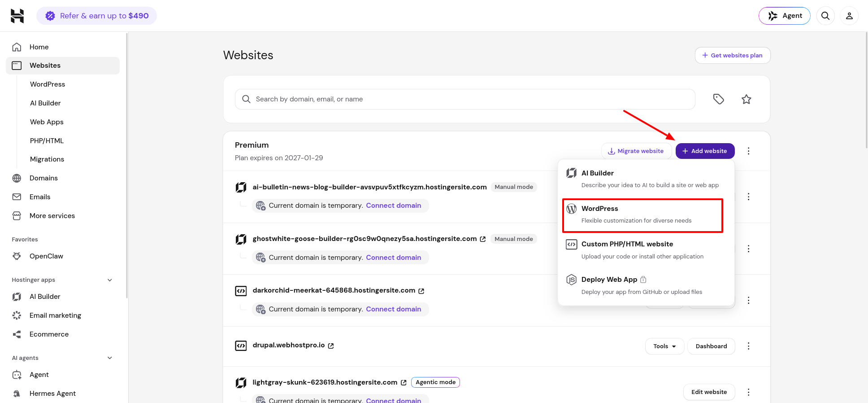Click the Migrate website button

pos(636,151)
